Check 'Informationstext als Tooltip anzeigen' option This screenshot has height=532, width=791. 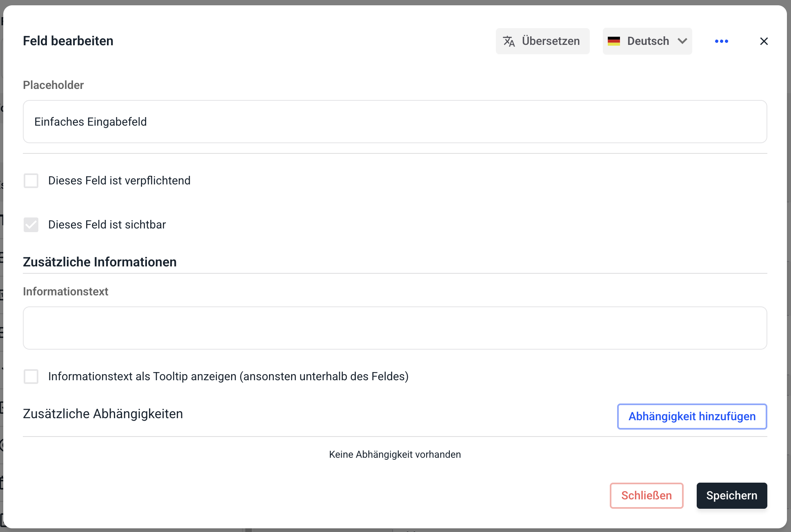pos(31,377)
